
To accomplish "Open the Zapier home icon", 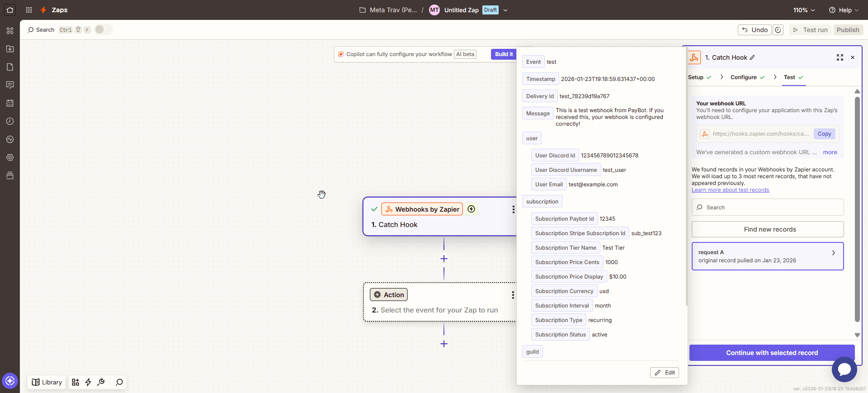I will [x=10, y=10].
